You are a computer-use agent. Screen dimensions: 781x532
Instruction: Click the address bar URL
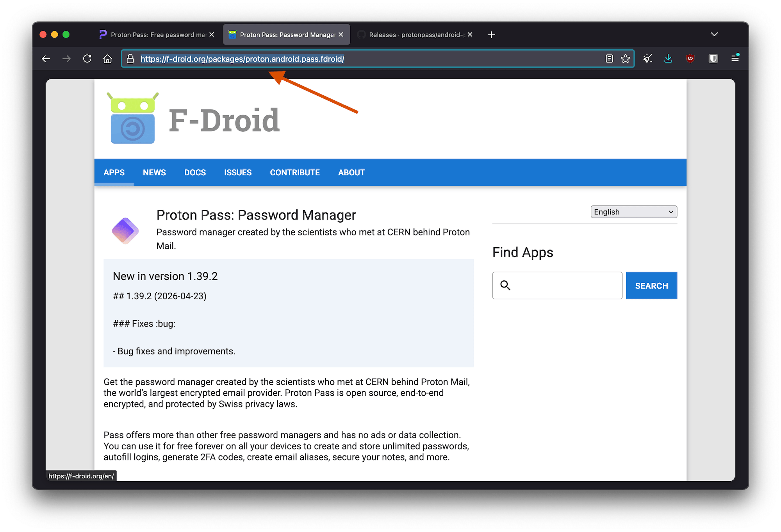(x=242, y=59)
